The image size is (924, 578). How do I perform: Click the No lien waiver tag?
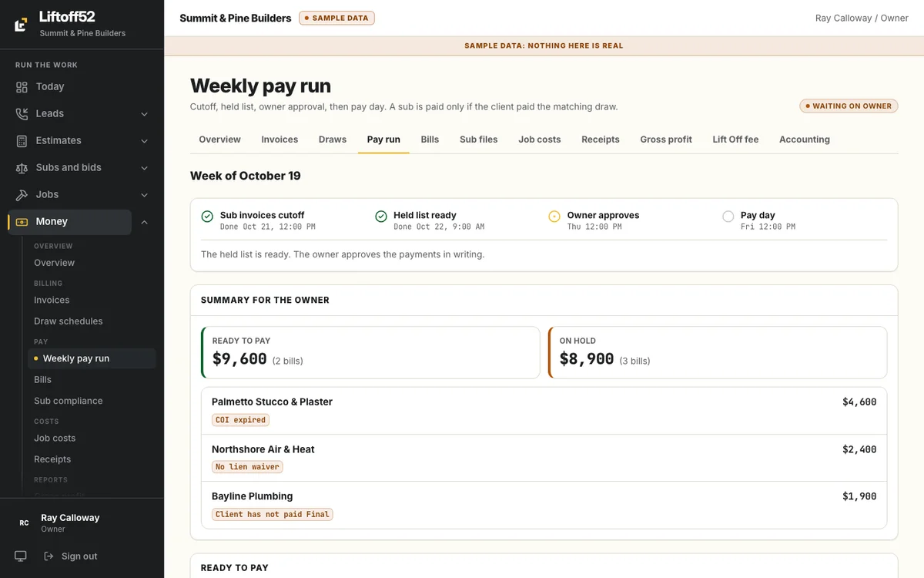[247, 467]
